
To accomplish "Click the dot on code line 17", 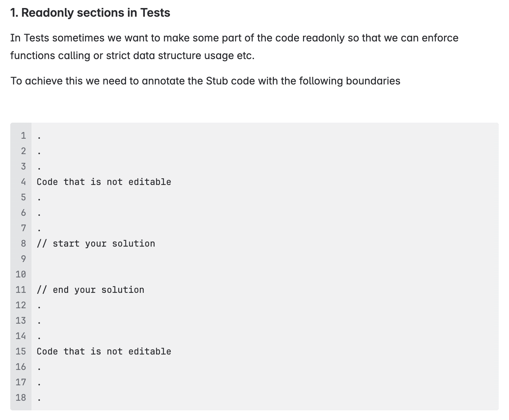I will pyautogui.click(x=39, y=384).
